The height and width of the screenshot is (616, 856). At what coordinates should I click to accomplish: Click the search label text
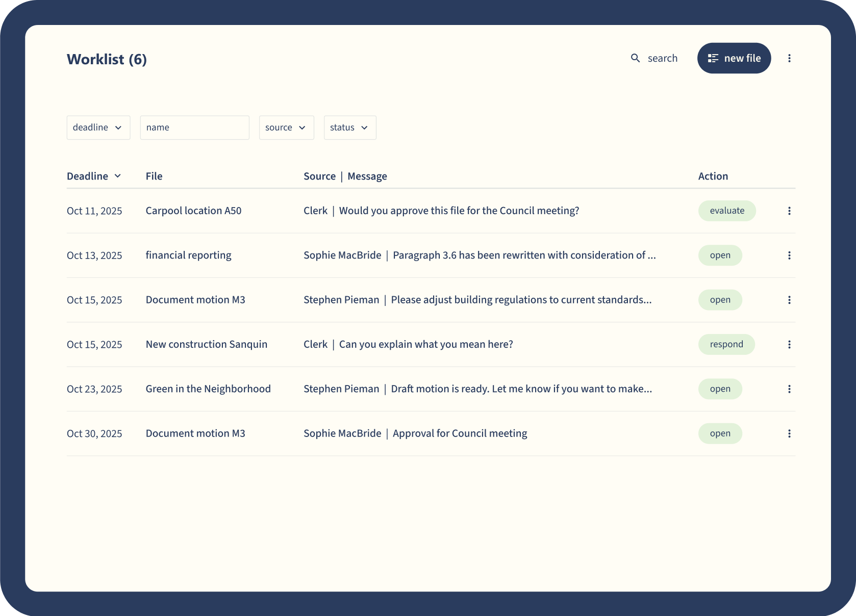(663, 58)
